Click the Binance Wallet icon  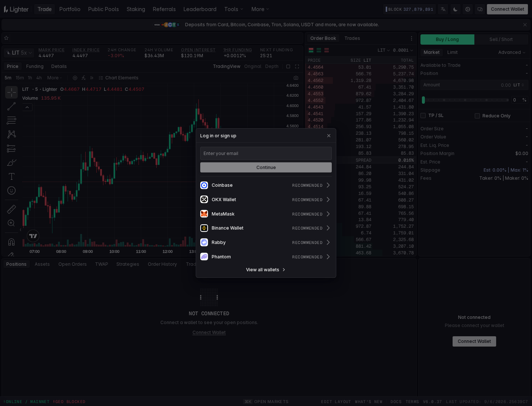coord(204,228)
